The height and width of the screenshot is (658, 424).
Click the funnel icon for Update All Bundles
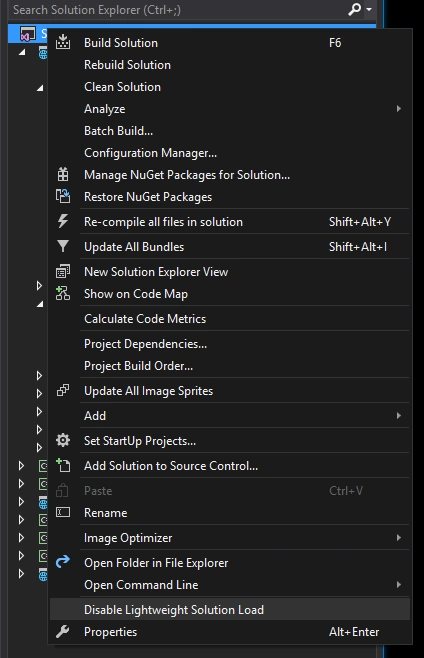(x=63, y=246)
